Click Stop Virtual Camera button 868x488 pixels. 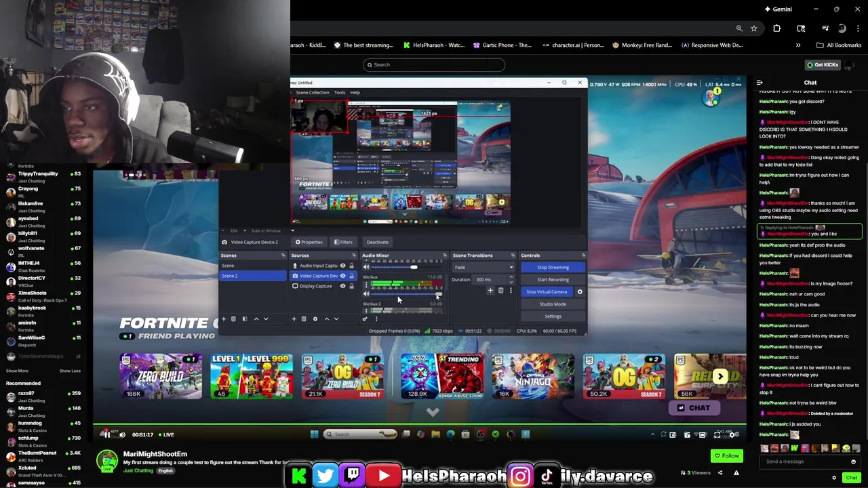(547, 292)
